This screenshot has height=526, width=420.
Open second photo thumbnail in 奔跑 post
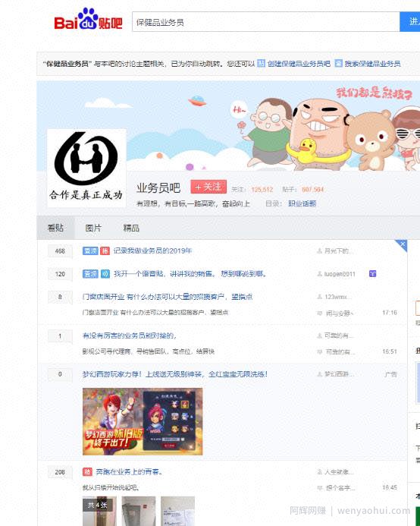pos(139,511)
